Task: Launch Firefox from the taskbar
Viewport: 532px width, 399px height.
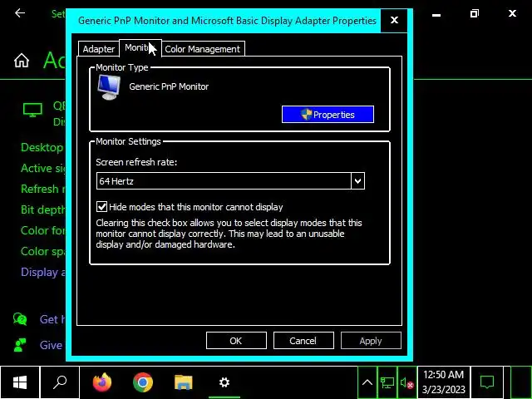Action: click(x=102, y=382)
